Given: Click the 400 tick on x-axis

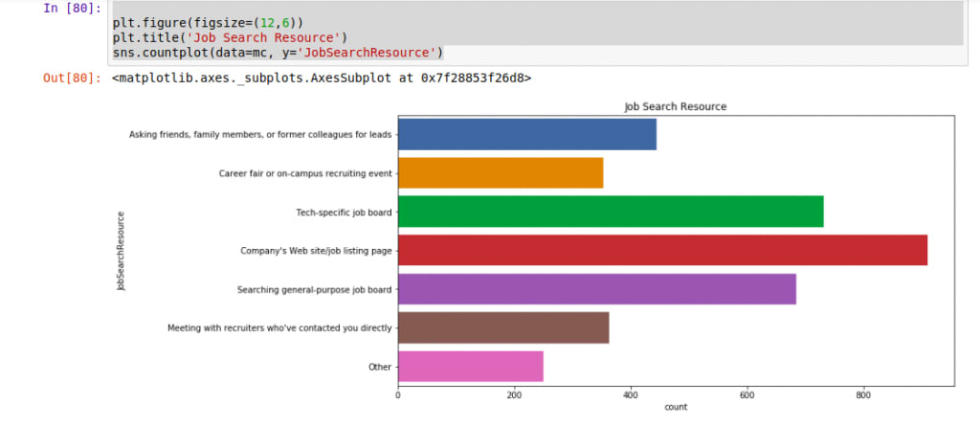Looking at the screenshot, I should (631, 395).
